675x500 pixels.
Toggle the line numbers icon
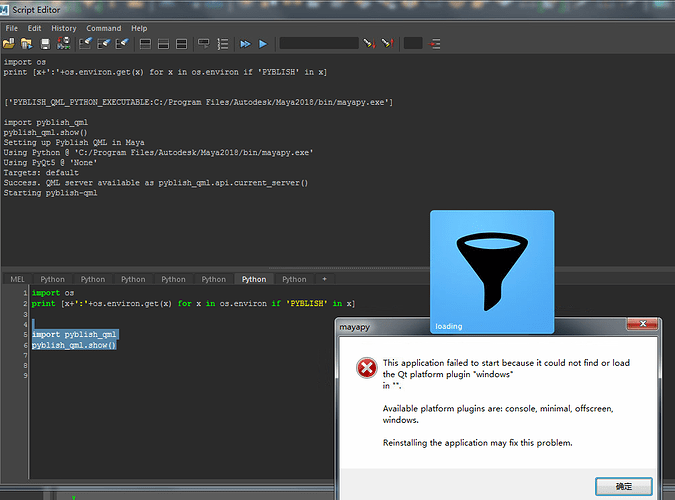(223, 43)
